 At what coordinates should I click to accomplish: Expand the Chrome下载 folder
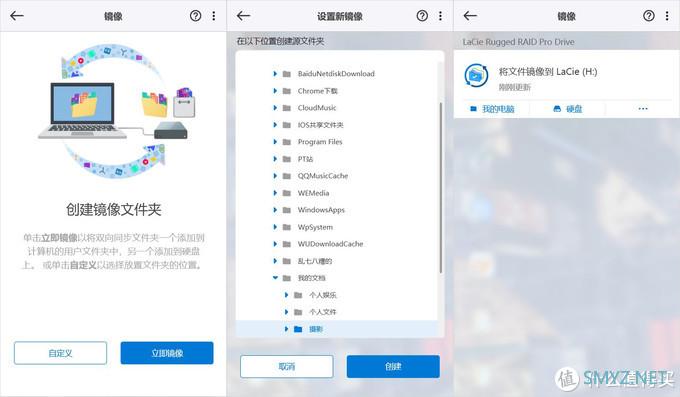pyautogui.click(x=275, y=91)
